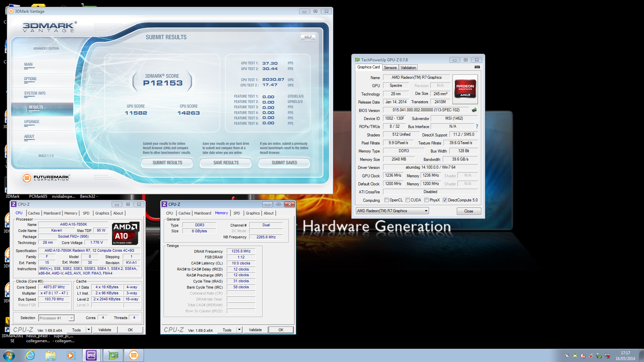Click the 3DMark Vantage title bar icon

tap(11, 11)
